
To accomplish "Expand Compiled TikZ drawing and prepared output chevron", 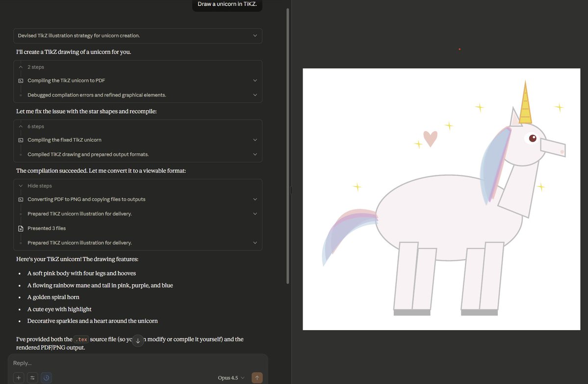I will pos(255,154).
